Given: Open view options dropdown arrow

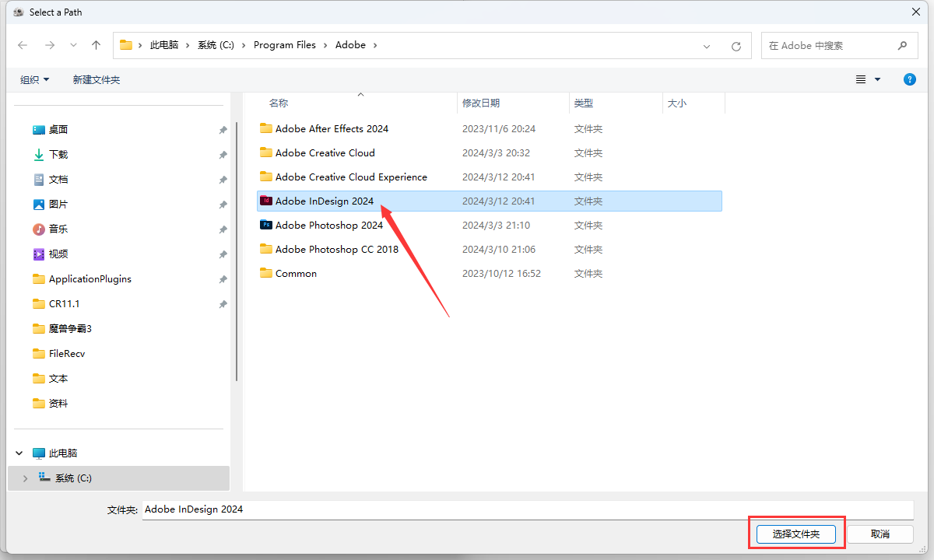Looking at the screenshot, I should click(877, 79).
